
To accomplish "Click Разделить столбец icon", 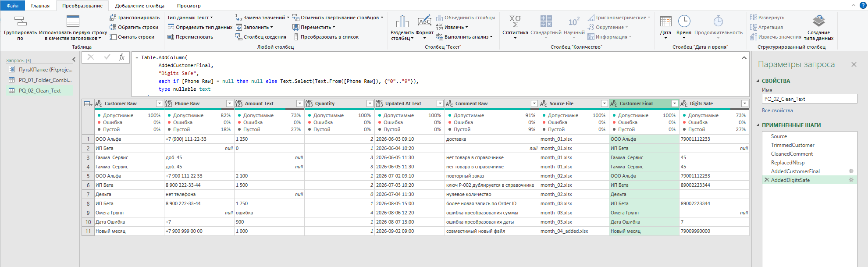I will [x=402, y=21].
